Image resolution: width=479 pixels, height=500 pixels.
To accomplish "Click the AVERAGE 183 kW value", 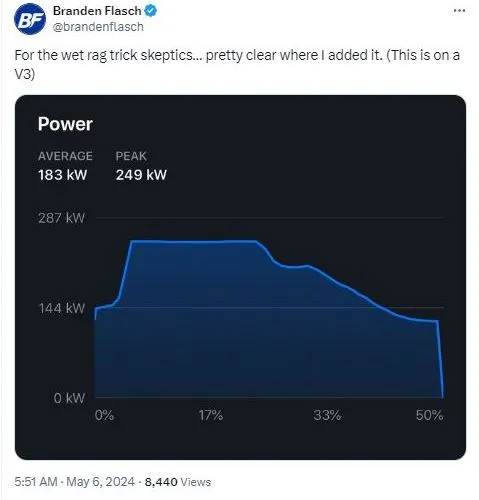I will 63,175.
